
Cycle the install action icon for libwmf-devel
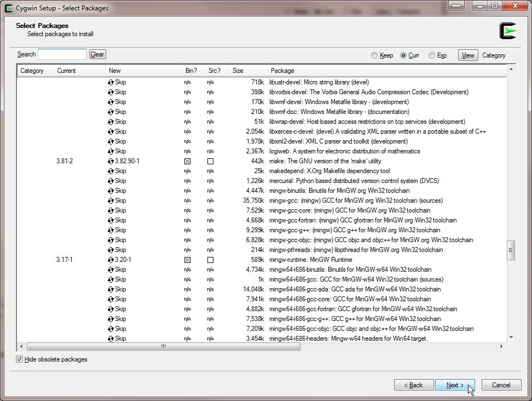[111, 102]
